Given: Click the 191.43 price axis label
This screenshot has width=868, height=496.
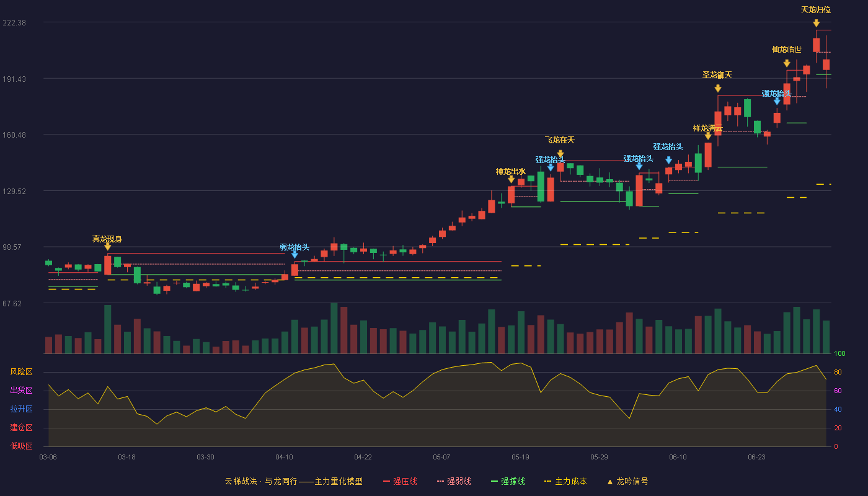Looking at the screenshot, I should [14, 79].
